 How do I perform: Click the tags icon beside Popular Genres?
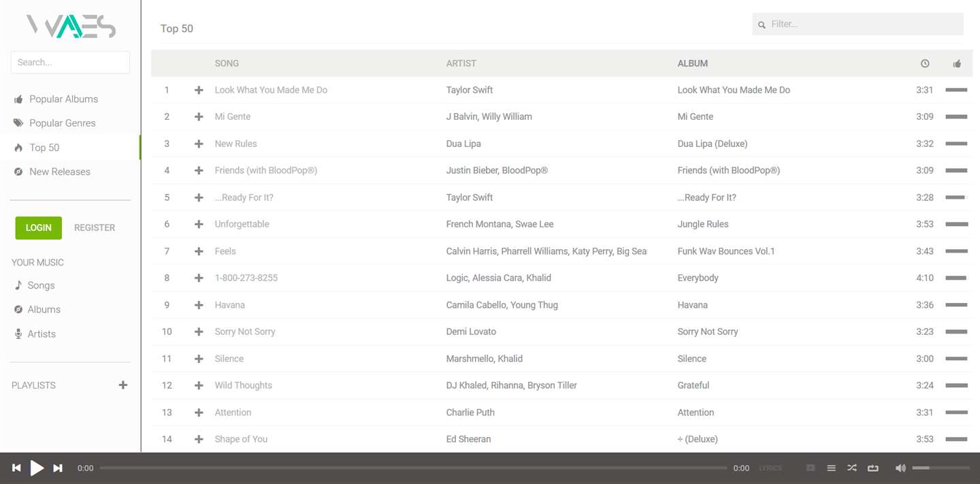click(x=18, y=123)
